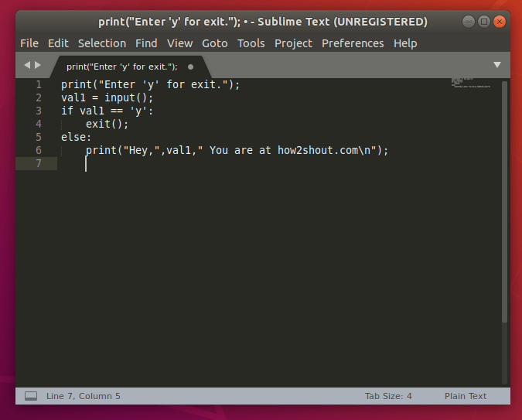Click the vertical scrollbar handle
The height and width of the screenshot is (420, 522).
pos(504,202)
